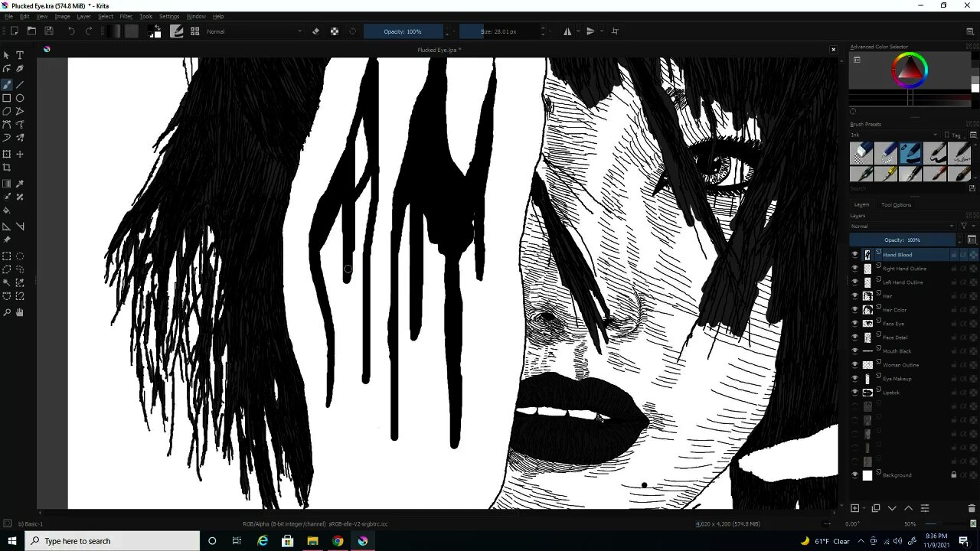Select the Shape Select arrow tool
This screenshot has width=980, height=551.
(7, 55)
